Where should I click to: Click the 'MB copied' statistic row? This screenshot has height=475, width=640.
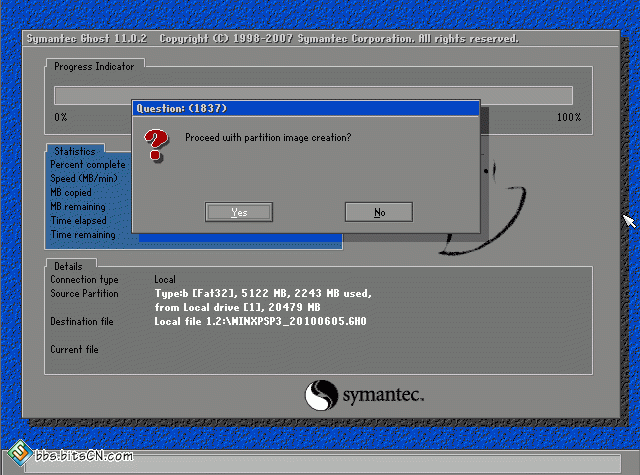(71, 193)
